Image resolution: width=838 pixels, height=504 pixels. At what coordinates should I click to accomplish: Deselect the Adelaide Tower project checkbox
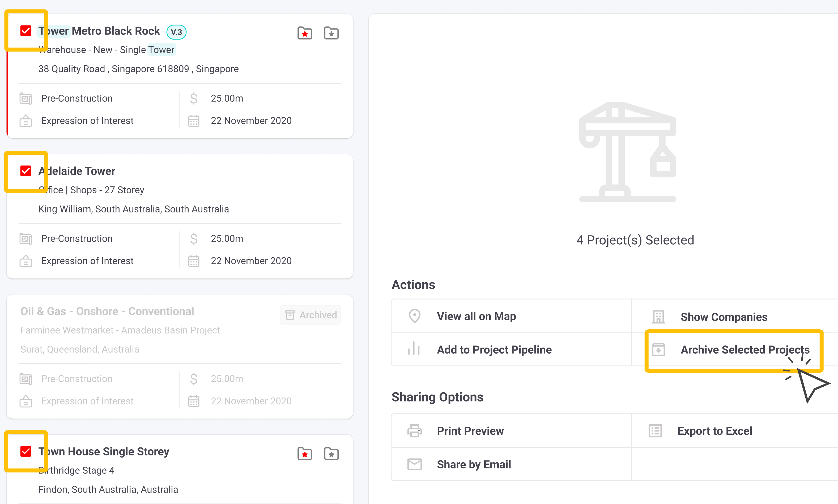click(x=26, y=171)
